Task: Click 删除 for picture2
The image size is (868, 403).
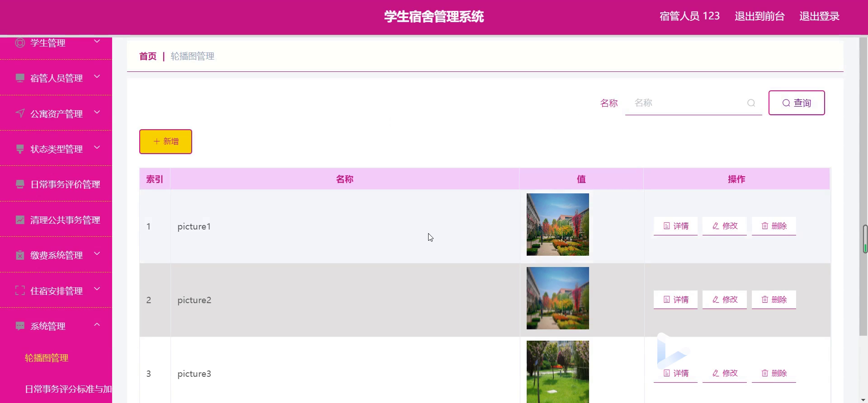Action: pyautogui.click(x=774, y=300)
